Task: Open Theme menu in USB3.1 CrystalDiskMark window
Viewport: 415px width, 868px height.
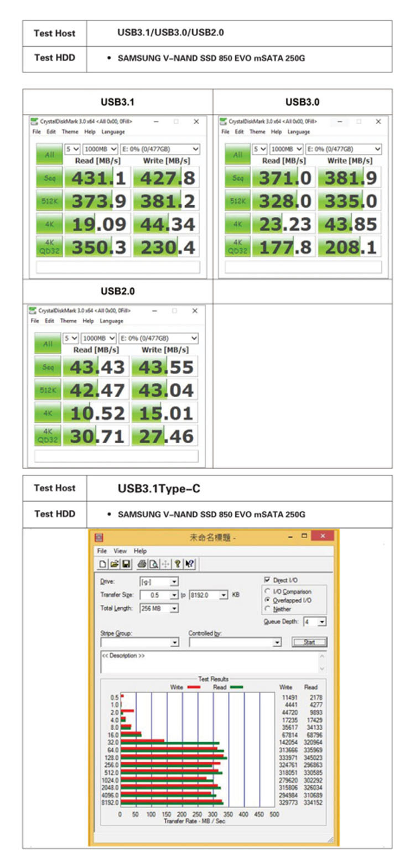Action: (x=70, y=132)
